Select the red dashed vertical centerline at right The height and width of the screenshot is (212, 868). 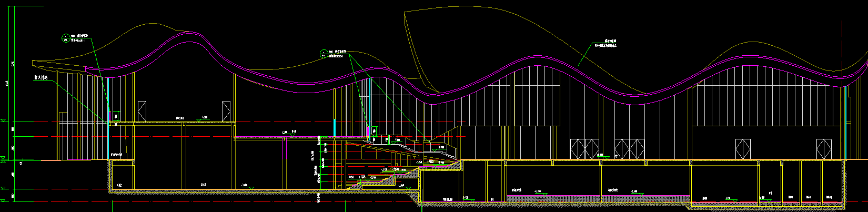(x=842, y=53)
